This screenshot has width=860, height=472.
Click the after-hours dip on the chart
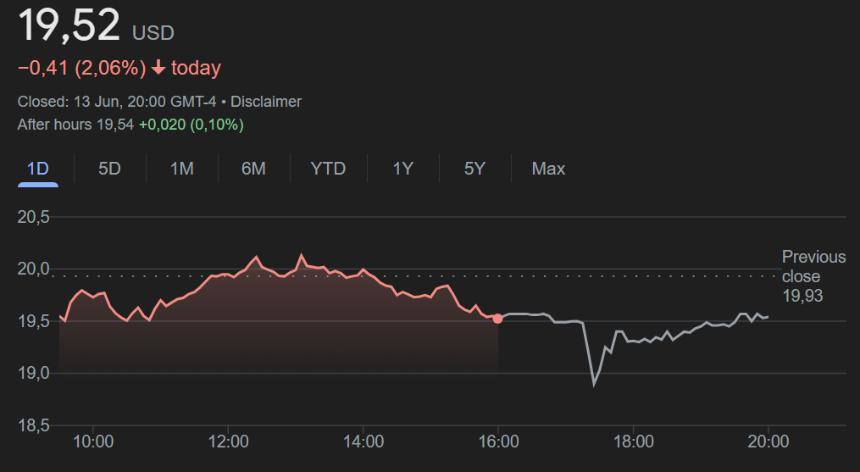coord(594,382)
